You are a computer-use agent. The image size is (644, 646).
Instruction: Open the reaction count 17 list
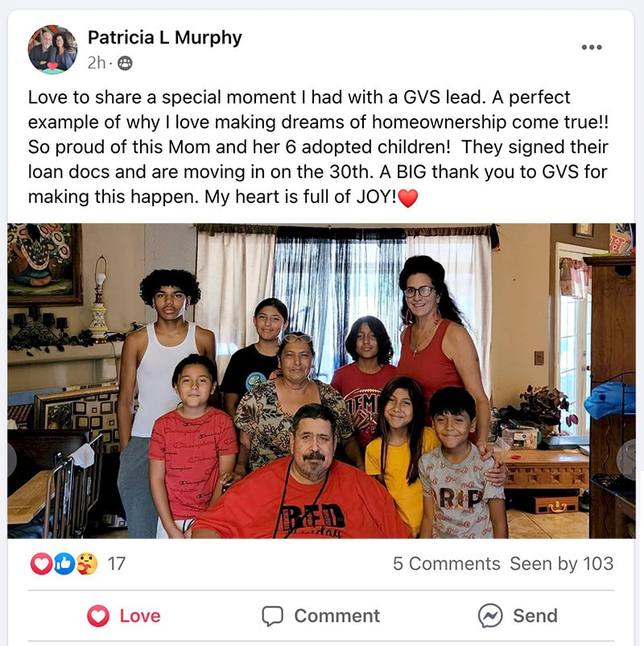pos(116,564)
